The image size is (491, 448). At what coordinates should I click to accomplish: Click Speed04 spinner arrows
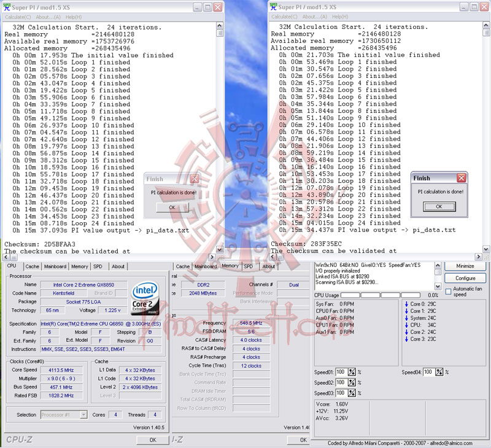[439, 372]
